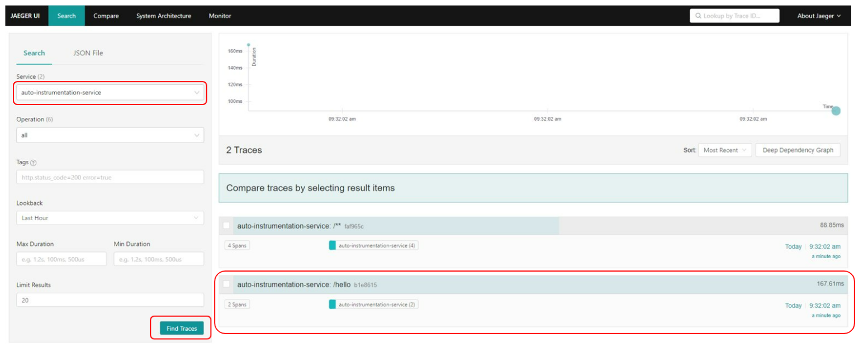Click the Limit Results field

coord(110,300)
